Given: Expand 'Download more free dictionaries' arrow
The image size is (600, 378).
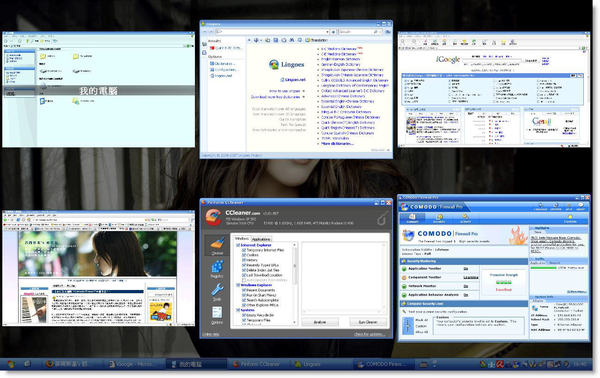Looking at the screenshot, I should click(303, 97).
